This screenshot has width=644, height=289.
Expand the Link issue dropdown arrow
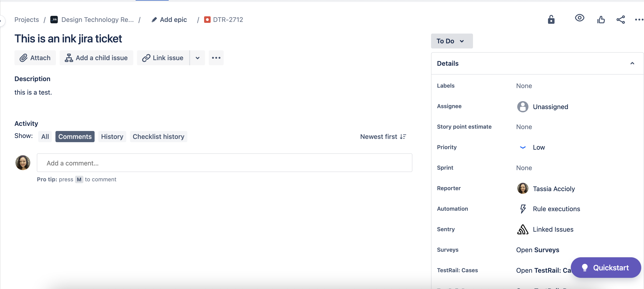[198, 58]
